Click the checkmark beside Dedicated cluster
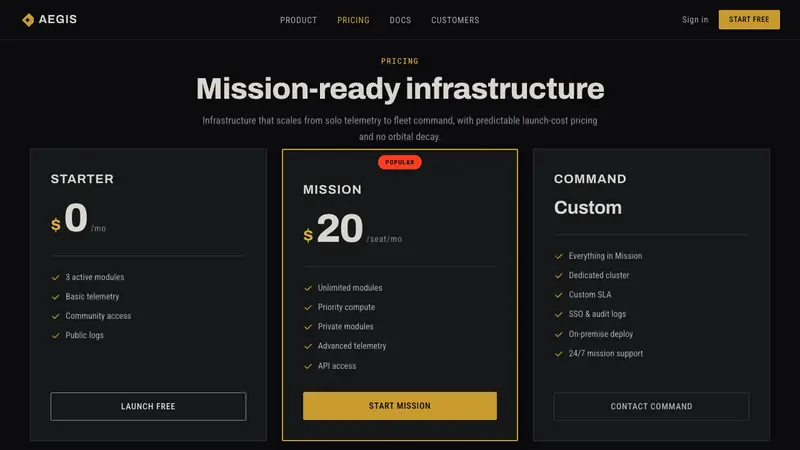The height and width of the screenshot is (450, 800). coord(559,276)
